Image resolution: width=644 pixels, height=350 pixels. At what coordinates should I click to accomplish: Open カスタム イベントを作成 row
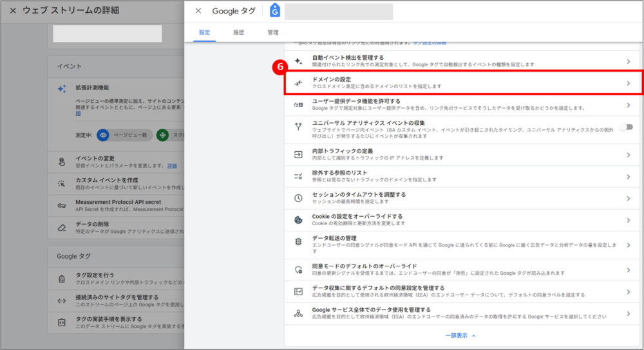tap(116, 183)
